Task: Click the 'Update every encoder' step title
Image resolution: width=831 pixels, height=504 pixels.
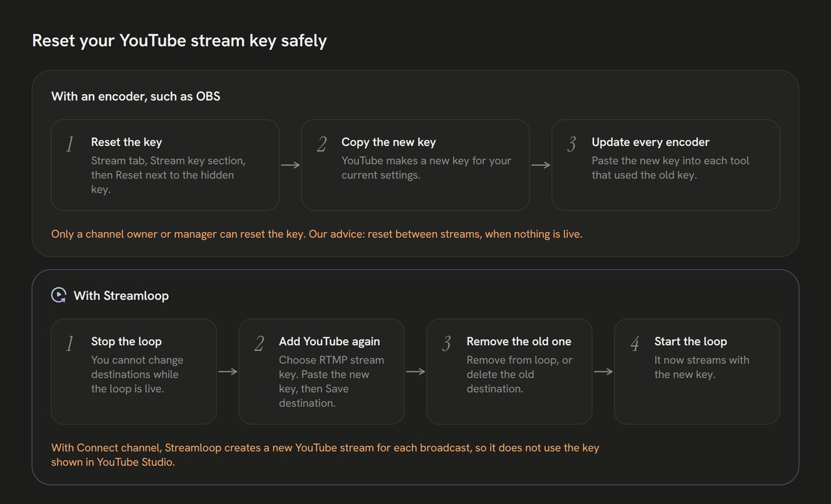Action: (651, 142)
